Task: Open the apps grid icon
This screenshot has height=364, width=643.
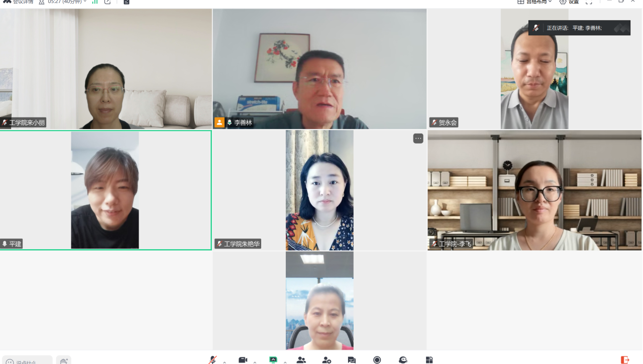Action: coord(429,360)
